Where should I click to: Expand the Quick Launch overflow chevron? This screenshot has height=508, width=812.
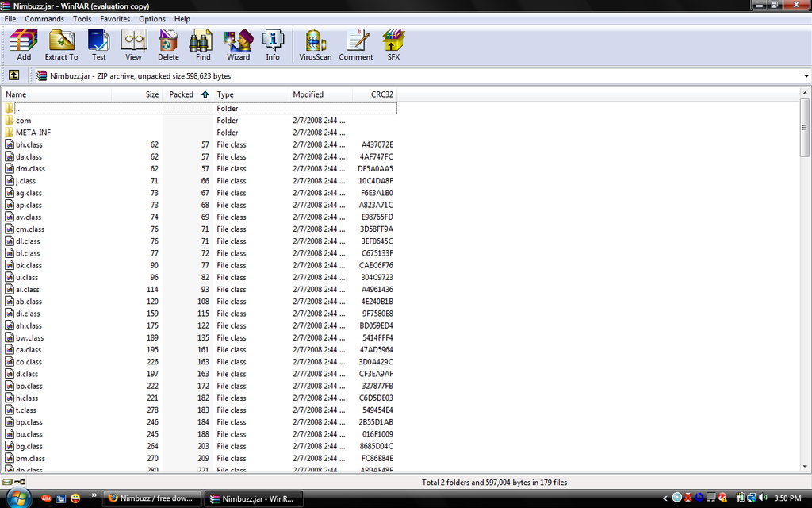tap(94, 495)
